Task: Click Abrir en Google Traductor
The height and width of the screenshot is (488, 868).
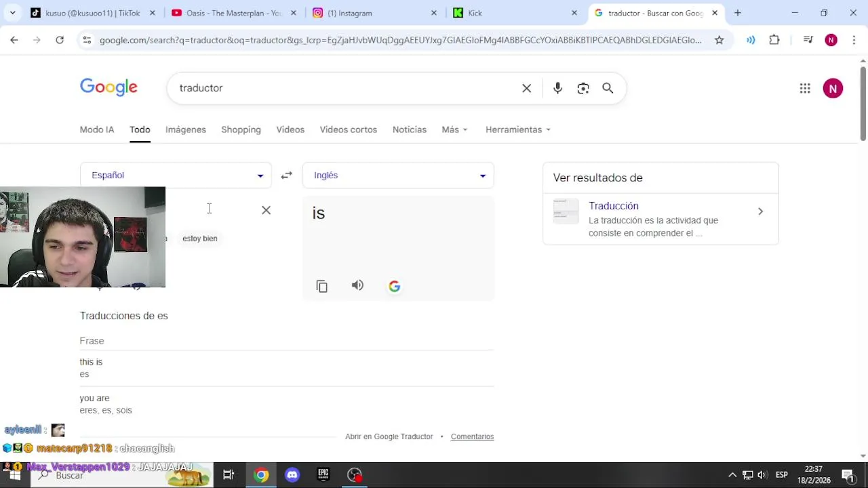Action: (x=389, y=436)
